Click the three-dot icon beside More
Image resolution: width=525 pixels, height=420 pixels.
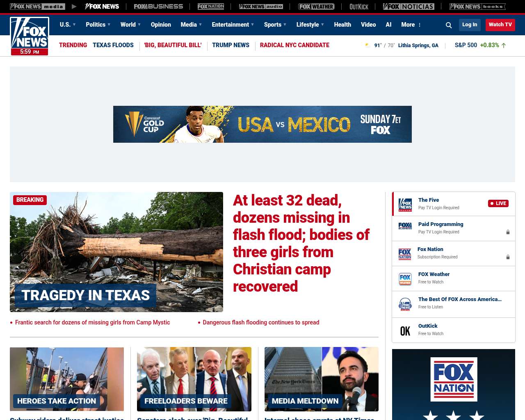click(420, 25)
